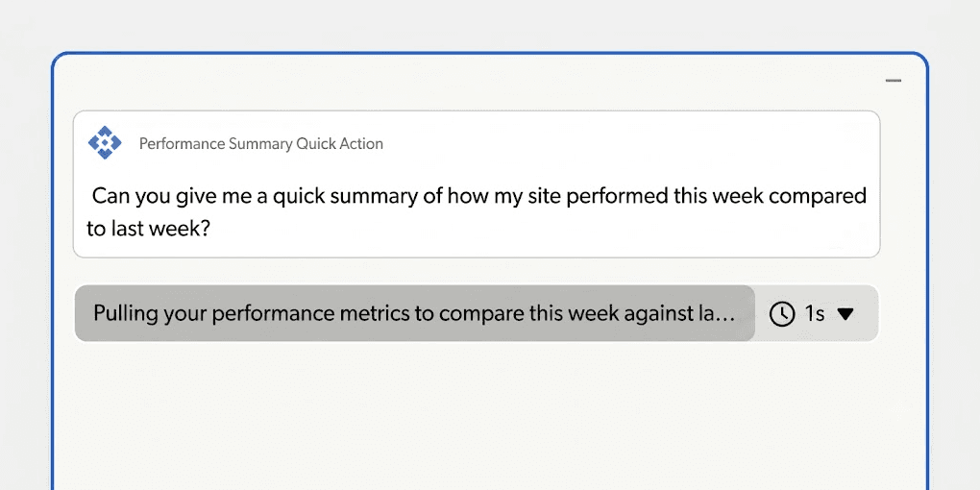Click the gray backdrop outside the chat panel
Viewport: 980px width, 490px height.
point(490,25)
